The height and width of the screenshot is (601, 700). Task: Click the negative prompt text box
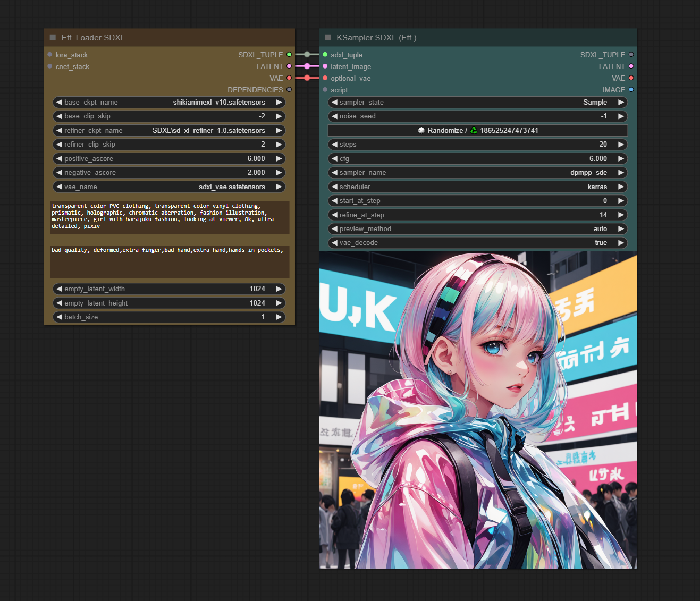[170, 261]
